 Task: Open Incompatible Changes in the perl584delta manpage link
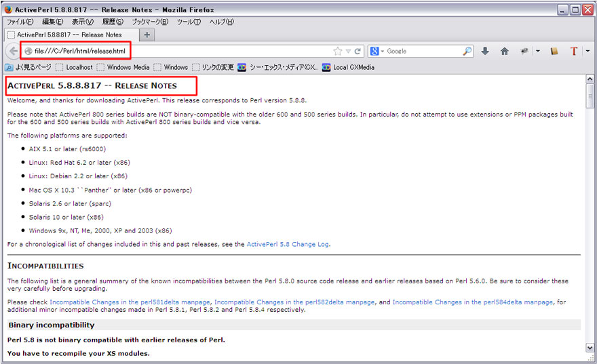click(472, 302)
